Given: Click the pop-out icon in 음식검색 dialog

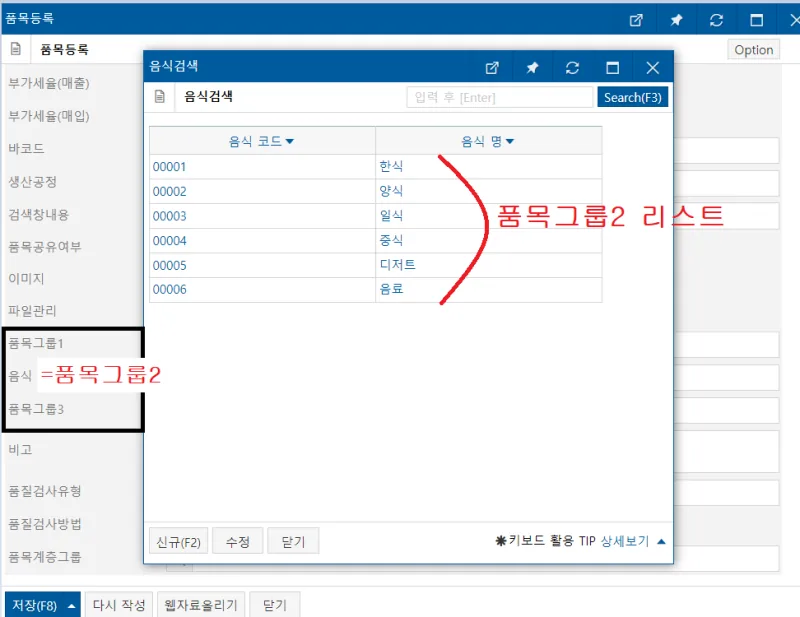Looking at the screenshot, I should (492, 68).
